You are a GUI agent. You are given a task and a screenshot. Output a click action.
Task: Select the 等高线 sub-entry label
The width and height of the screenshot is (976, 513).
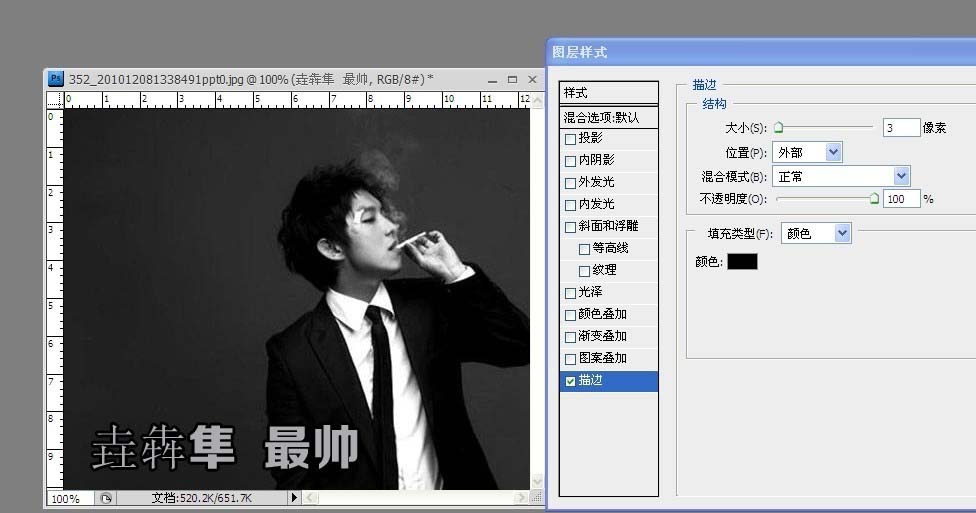pos(610,248)
